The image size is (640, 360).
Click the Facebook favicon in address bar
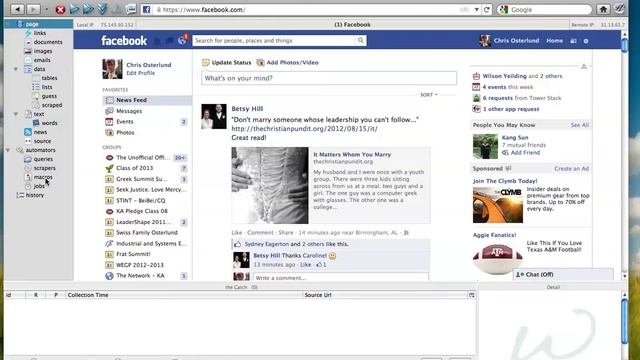(x=146, y=9)
